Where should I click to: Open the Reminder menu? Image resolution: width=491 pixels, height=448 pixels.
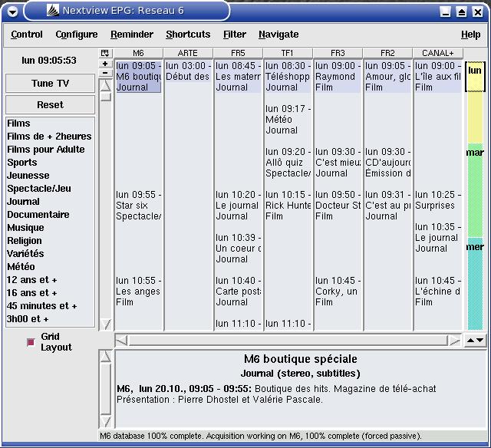132,35
